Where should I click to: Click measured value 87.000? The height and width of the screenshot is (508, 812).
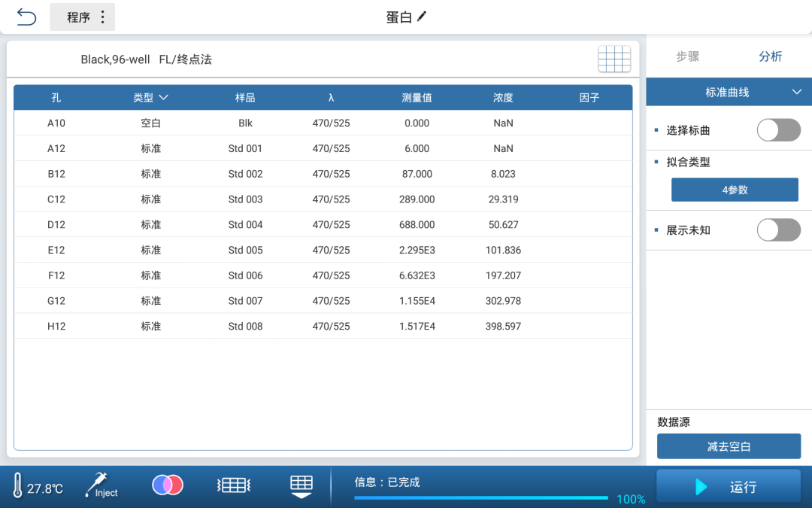pos(417,174)
